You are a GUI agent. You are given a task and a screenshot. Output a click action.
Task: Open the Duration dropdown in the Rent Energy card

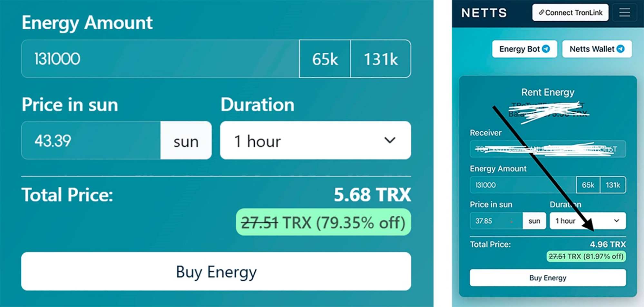click(588, 221)
